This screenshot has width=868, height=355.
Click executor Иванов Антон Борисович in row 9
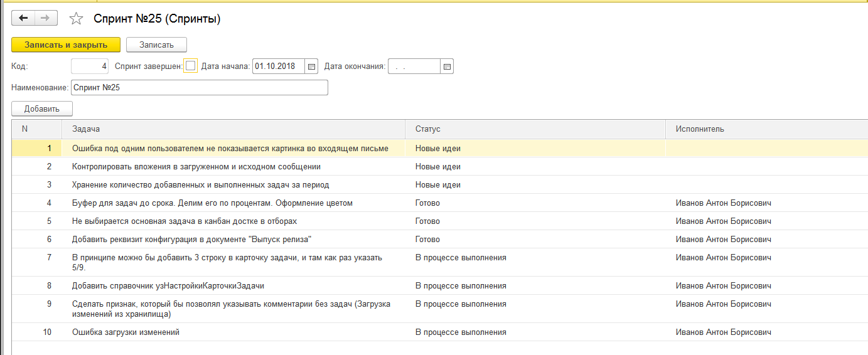click(x=724, y=304)
